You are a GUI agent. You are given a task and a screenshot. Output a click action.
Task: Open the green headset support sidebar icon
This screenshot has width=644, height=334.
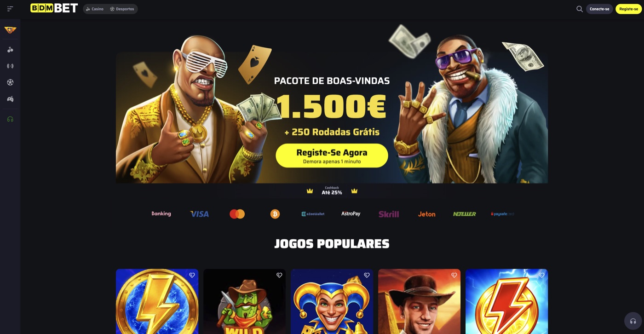pos(10,119)
